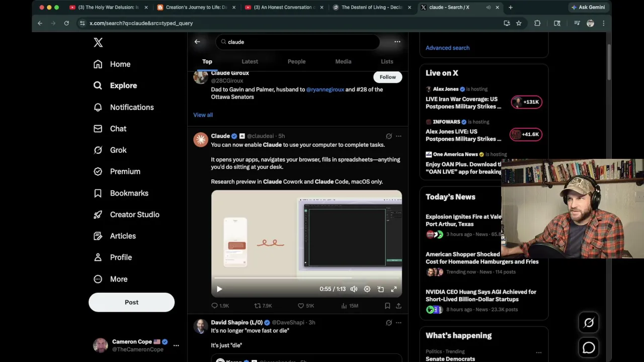Select the Top tab
This screenshot has width=644, height=362.
207,61
